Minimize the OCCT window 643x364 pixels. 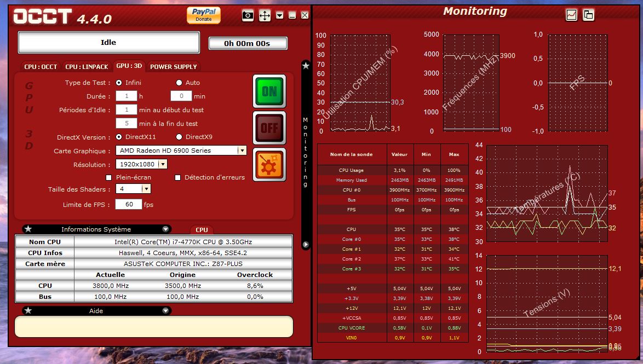click(x=292, y=15)
